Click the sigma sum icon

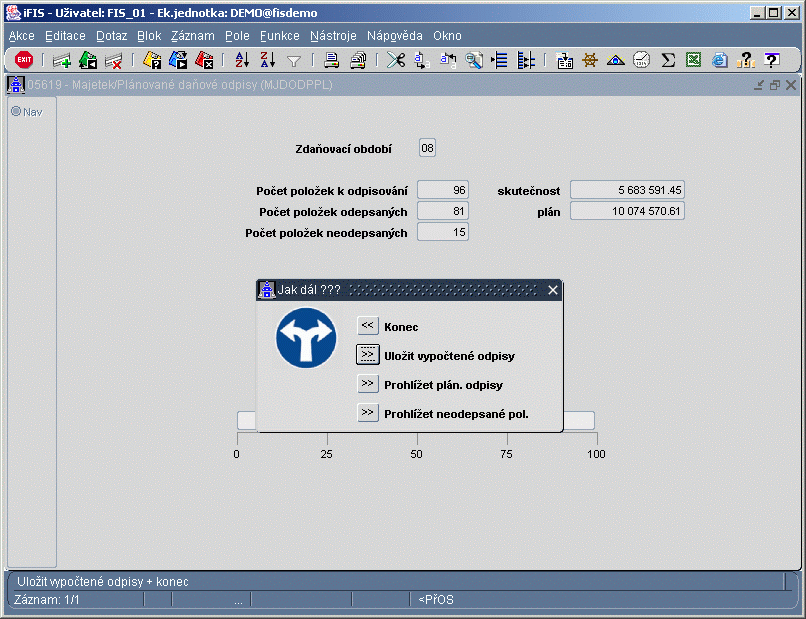(668, 61)
